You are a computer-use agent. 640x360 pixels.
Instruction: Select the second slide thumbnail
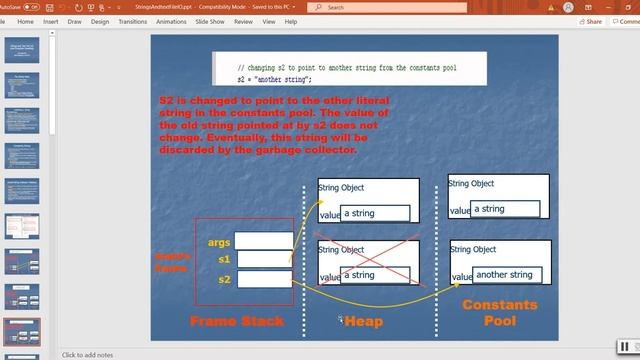22,85
